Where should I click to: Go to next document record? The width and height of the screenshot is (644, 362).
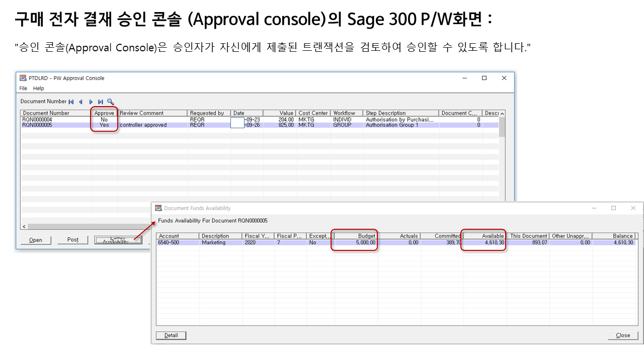pyautogui.click(x=91, y=102)
